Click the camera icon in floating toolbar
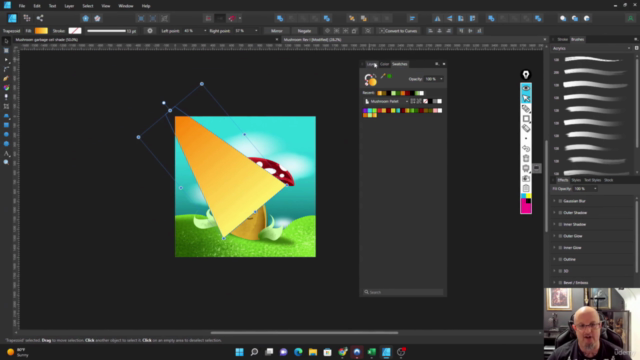Image resolution: width=640 pixels, height=360 pixels. pyautogui.click(x=526, y=178)
